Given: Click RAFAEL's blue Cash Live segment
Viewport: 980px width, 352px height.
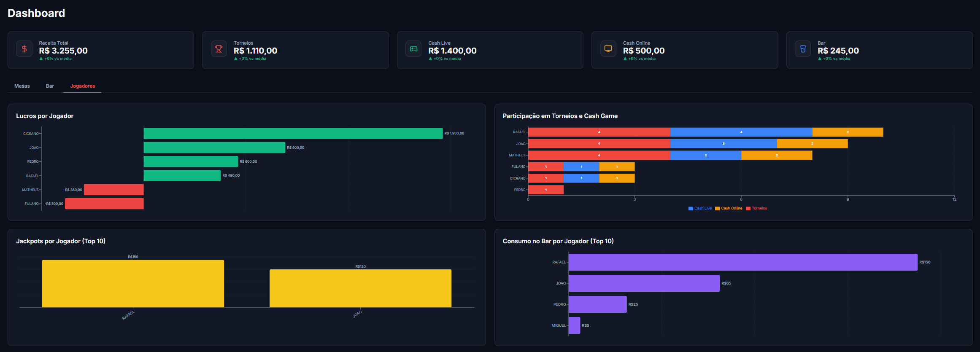Looking at the screenshot, I should click(741, 132).
